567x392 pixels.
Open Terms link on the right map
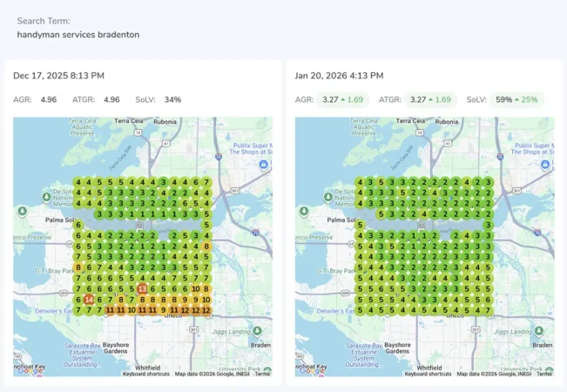(544, 374)
